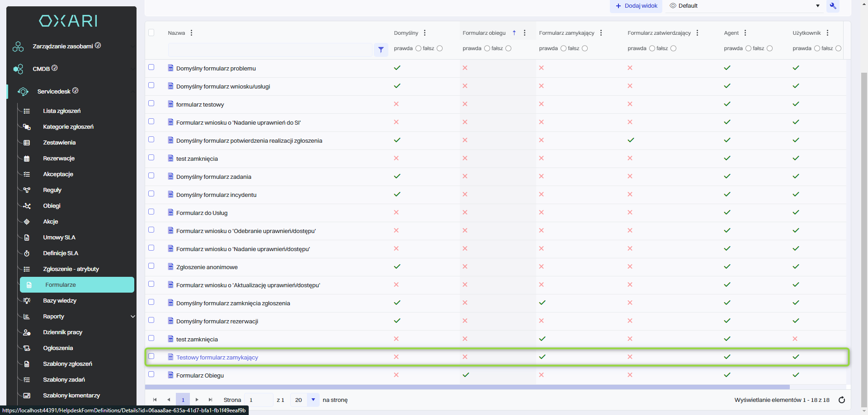This screenshot has height=415, width=868.
Task: Click document icon of Formularz Obiegu row
Action: point(170,375)
